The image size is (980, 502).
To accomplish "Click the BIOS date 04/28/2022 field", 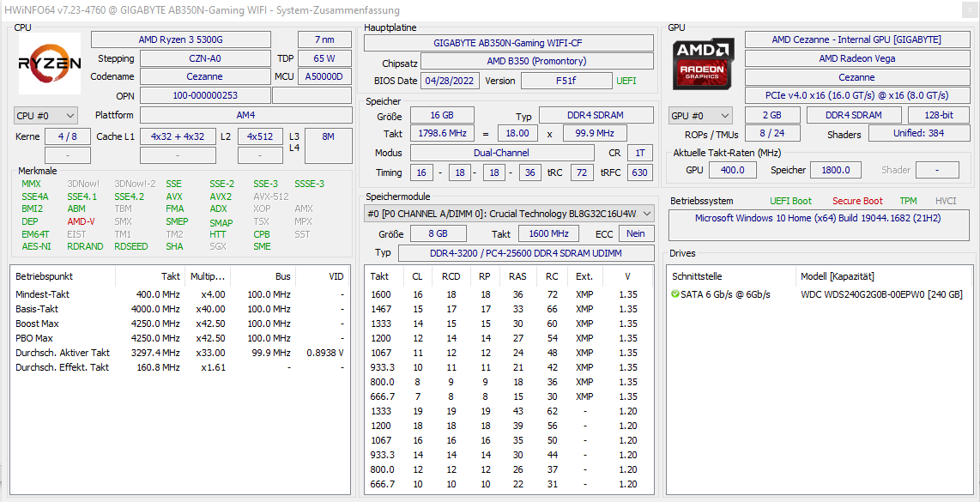I will point(451,81).
